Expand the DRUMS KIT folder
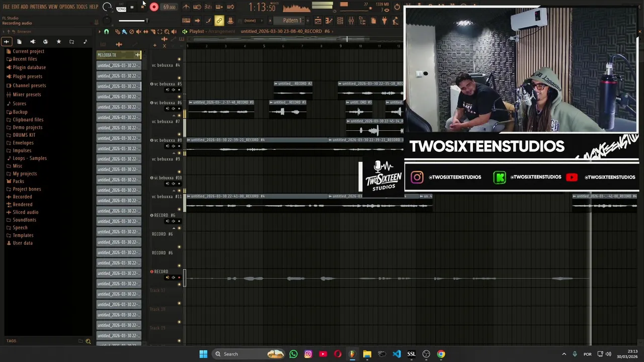The width and height of the screenshot is (644, 362). tap(24, 135)
